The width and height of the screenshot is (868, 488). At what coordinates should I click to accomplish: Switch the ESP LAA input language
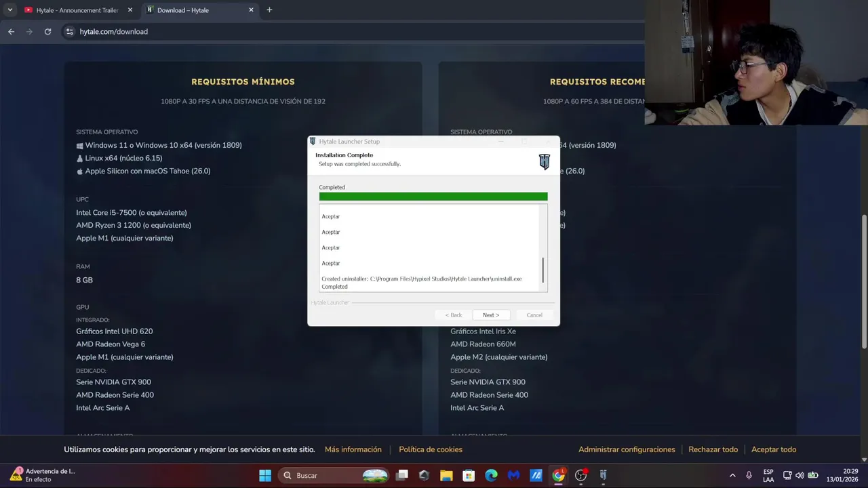pyautogui.click(x=768, y=475)
